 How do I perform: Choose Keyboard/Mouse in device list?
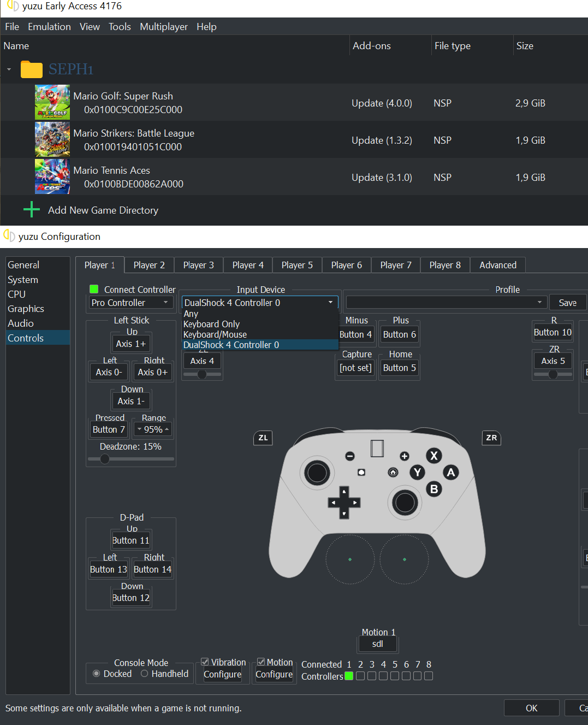coord(260,334)
